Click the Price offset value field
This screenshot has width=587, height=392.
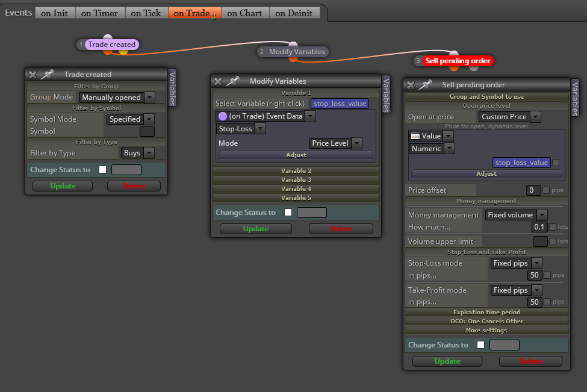pos(533,190)
